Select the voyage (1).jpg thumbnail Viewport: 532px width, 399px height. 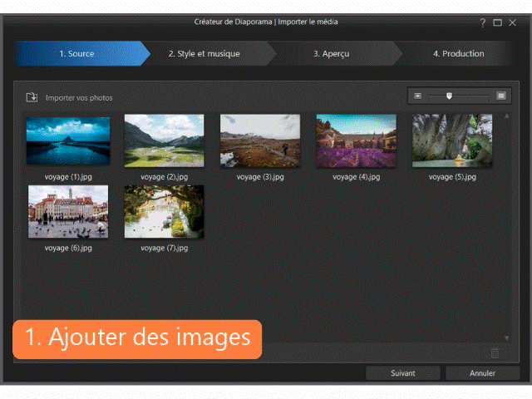(68, 140)
